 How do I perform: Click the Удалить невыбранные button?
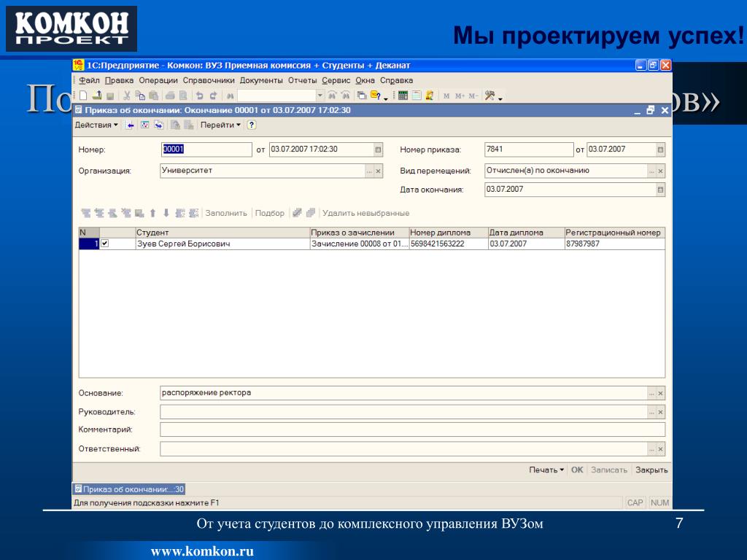point(366,213)
